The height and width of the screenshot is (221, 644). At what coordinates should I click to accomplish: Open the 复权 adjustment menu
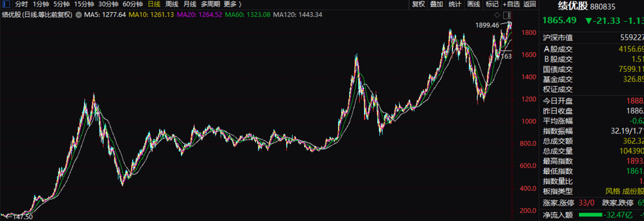(418, 4)
